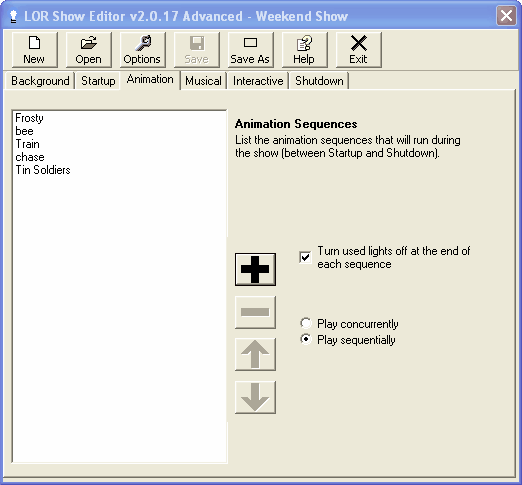Open the Options wrench icon
The image size is (522, 485).
(143, 50)
